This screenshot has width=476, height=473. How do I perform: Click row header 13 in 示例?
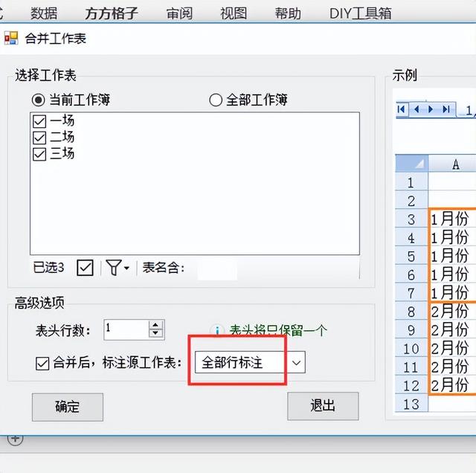tap(411, 404)
